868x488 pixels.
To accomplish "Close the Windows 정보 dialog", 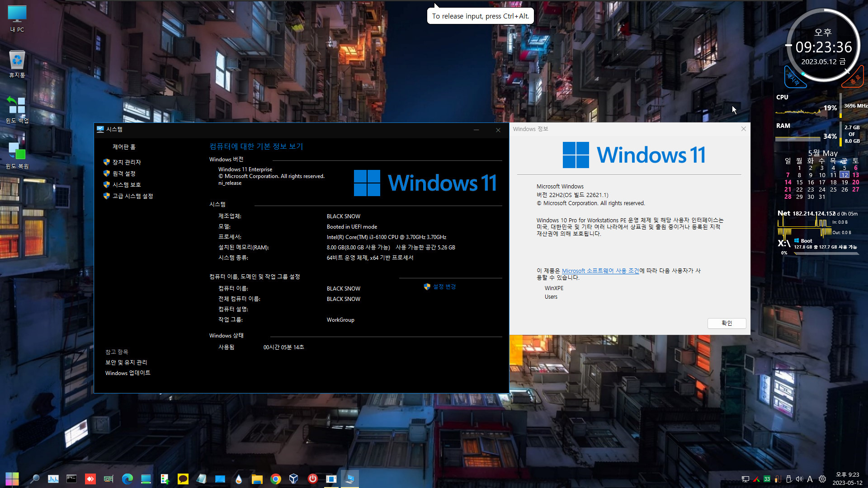I will point(744,129).
